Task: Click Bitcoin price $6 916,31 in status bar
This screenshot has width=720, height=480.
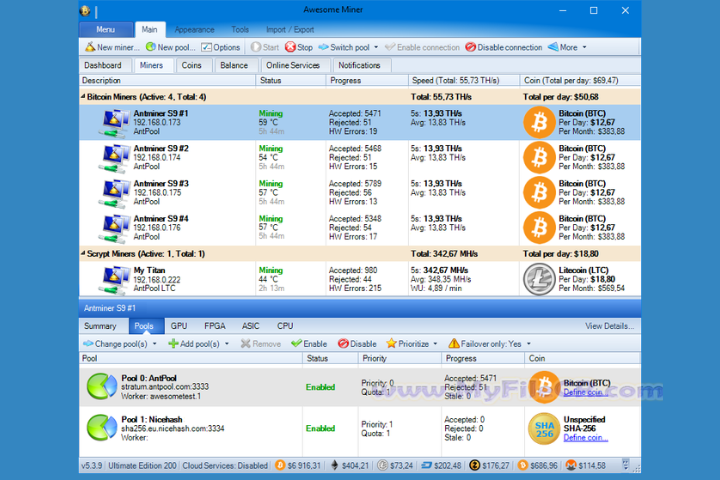Action: coord(298,466)
